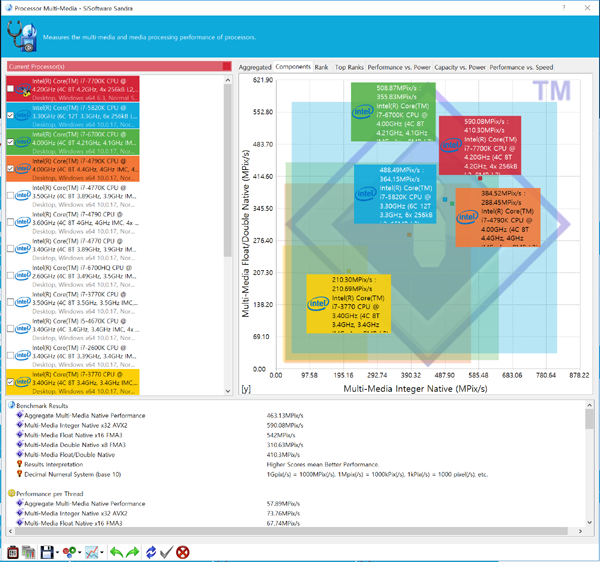Click the Current Processor(s) header bar
The height and width of the screenshot is (562, 600).
(x=119, y=66)
